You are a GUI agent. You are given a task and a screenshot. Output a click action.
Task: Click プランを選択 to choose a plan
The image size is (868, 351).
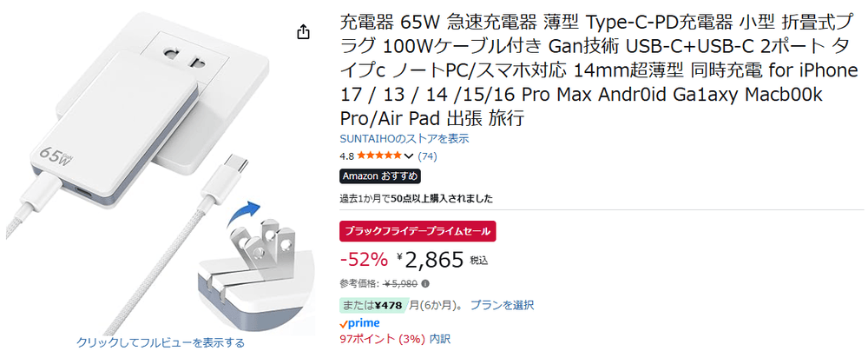(x=502, y=305)
